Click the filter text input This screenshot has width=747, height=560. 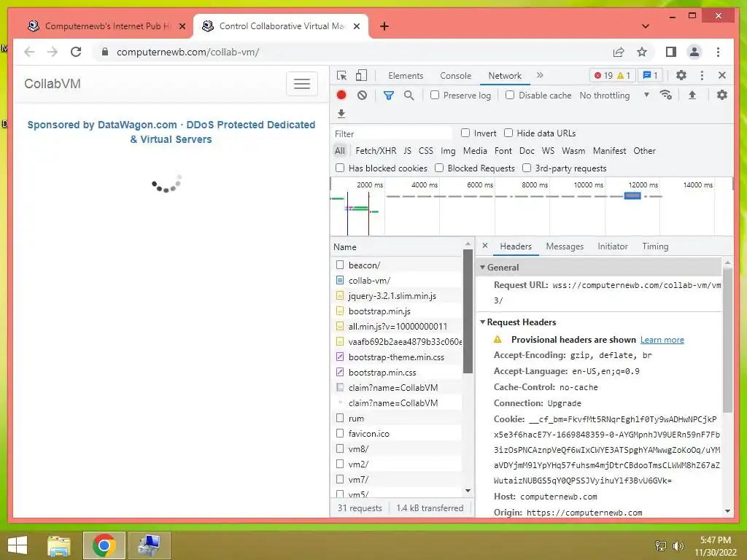(x=392, y=134)
